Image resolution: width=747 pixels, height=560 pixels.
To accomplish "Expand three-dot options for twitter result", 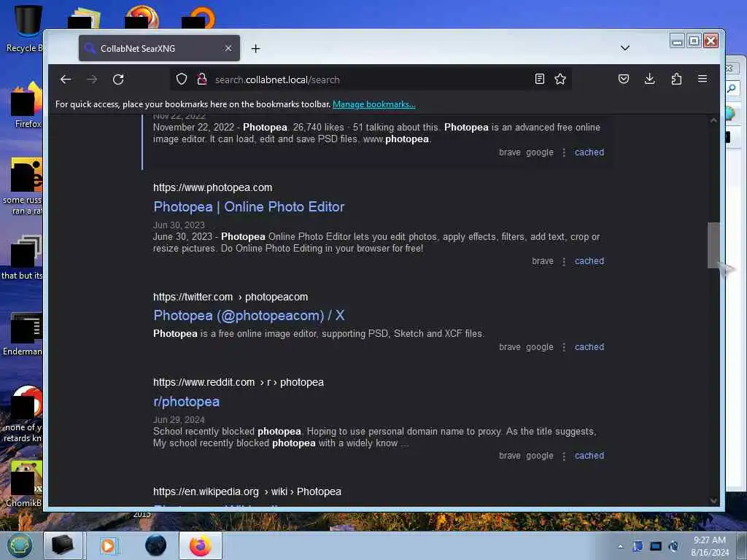I will (564, 348).
